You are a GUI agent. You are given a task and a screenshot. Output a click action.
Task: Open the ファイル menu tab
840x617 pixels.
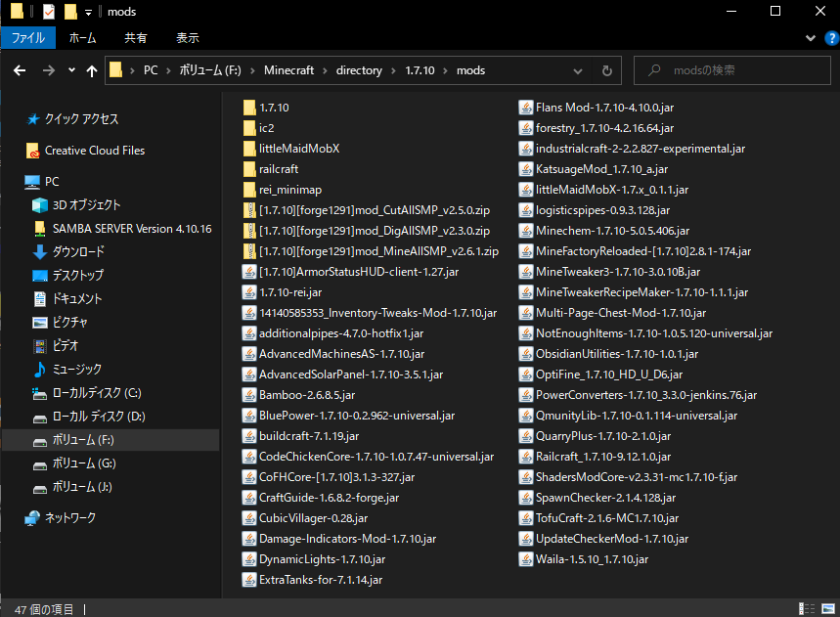click(x=28, y=38)
